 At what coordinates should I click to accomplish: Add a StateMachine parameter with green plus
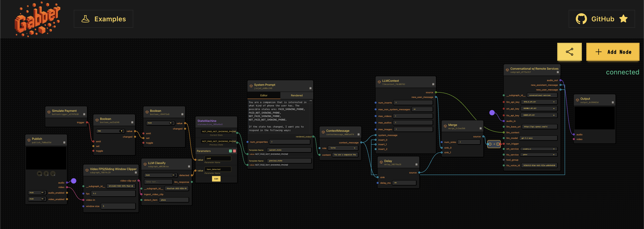230,151
